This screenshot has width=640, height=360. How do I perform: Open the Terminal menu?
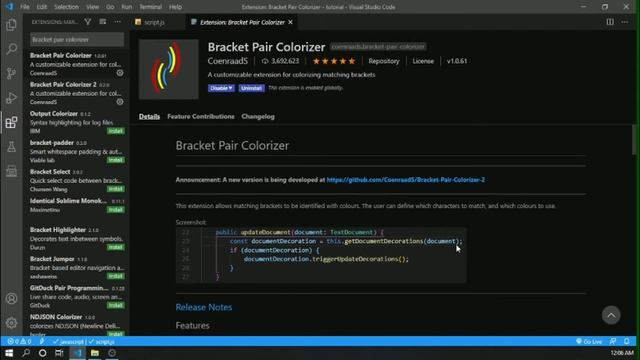point(151,7)
